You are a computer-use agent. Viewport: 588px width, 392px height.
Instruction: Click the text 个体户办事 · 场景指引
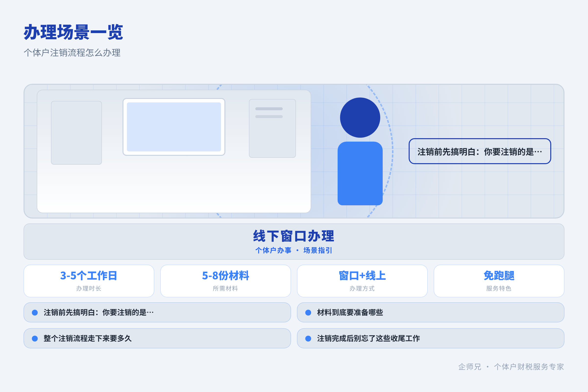tap(294, 250)
